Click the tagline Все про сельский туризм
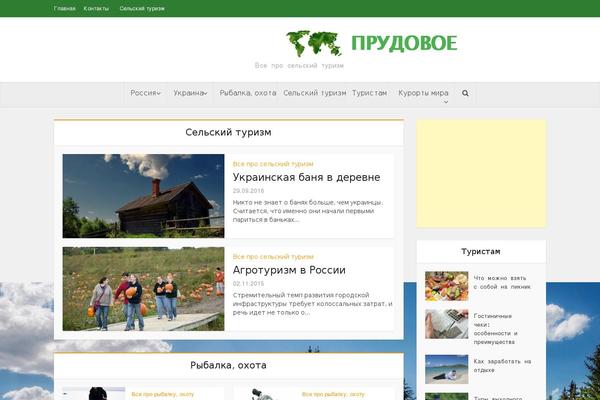Viewport: 600px width, 400px height. coord(299,65)
